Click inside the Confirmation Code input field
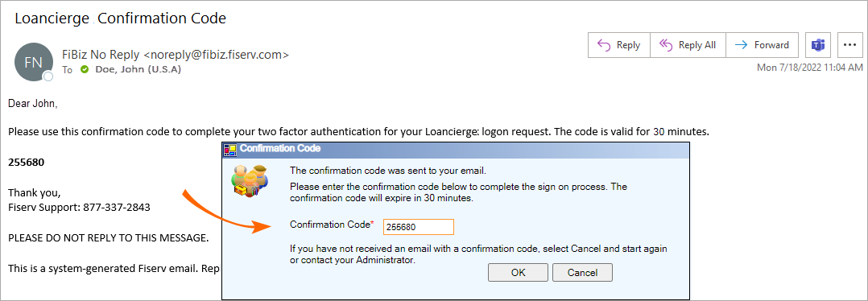 [x=419, y=227]
